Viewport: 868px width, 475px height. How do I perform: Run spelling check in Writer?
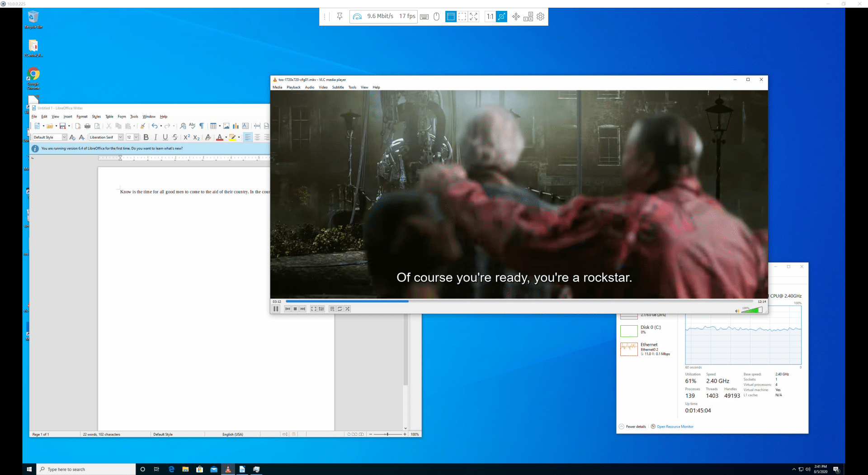pyautogui.click(x=192, y=126)
